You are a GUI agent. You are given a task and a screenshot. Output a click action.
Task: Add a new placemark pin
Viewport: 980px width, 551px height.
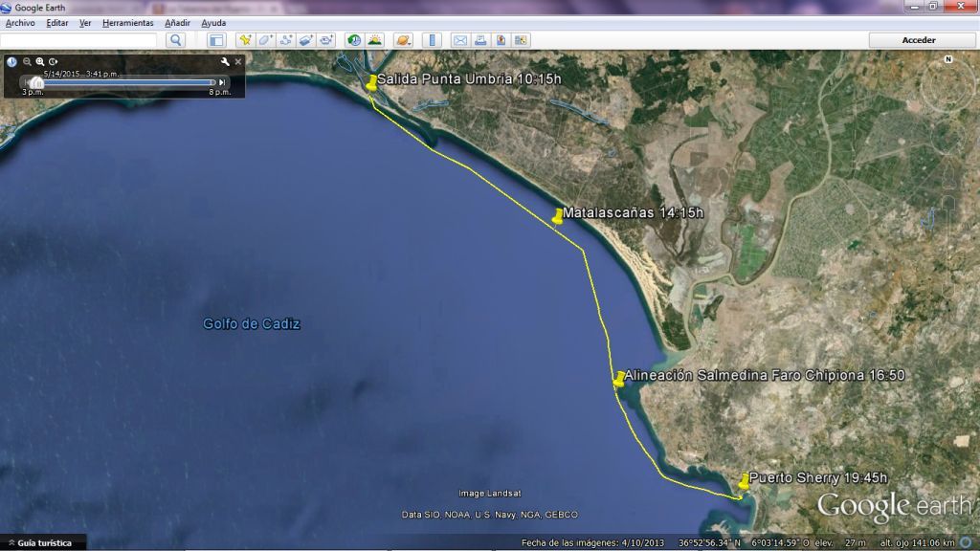[x=245, y=40]
